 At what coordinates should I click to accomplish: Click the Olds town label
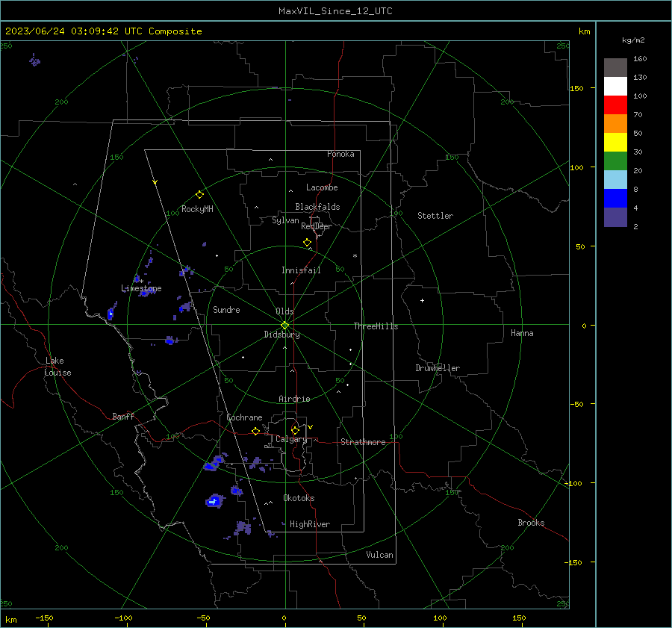284,311
